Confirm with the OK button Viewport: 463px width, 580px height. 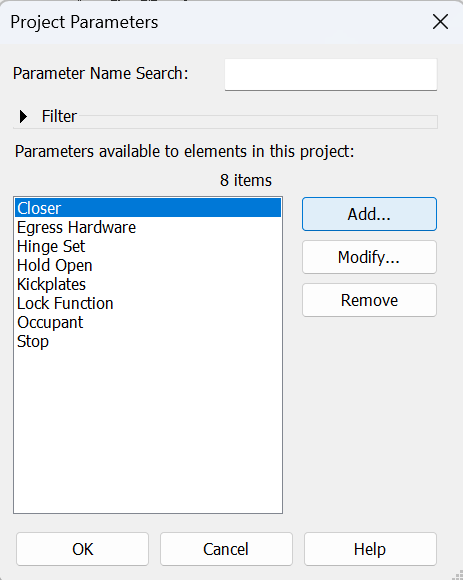(x=82, y=549)
